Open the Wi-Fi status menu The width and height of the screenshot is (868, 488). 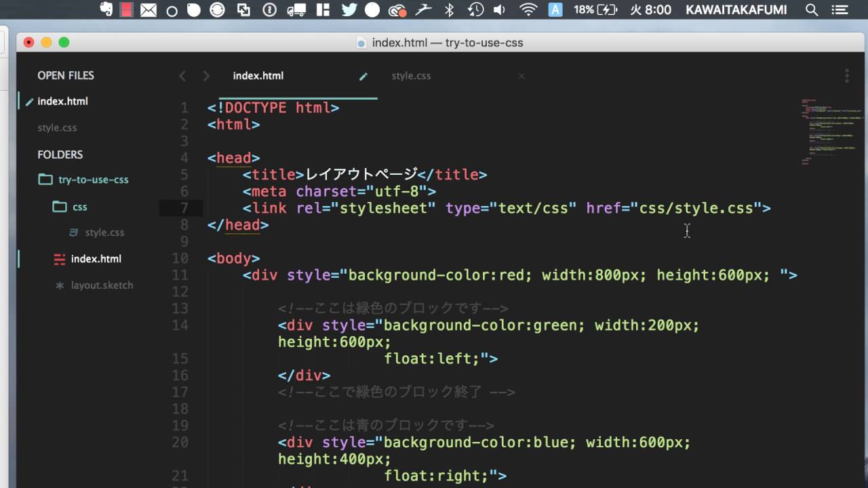click(528, 9)
